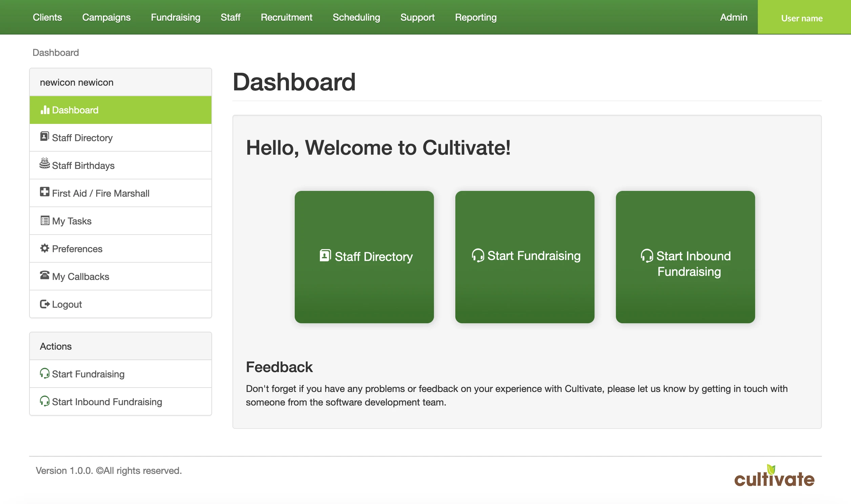Screen dimensions: 851x504
Task: Open the large Staff Directory tile
Action: (x=364, y=257)
